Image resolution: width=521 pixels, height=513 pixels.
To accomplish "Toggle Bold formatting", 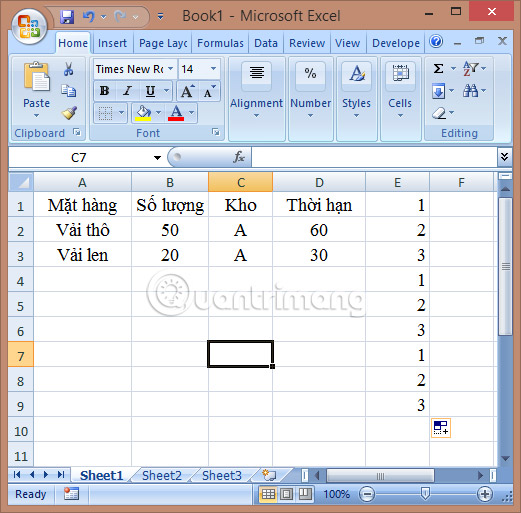I will (x=104, y=91).
